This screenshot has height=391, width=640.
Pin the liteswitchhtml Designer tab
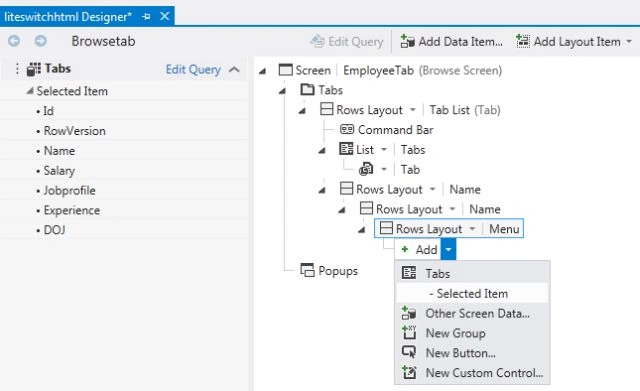(x=146, y=17)
